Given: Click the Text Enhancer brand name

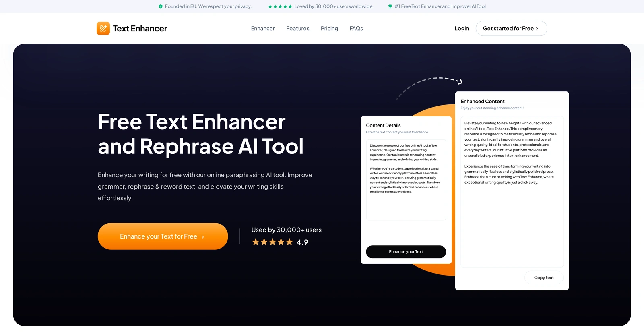Looking at the screenshot, I should tap(140, 28).
